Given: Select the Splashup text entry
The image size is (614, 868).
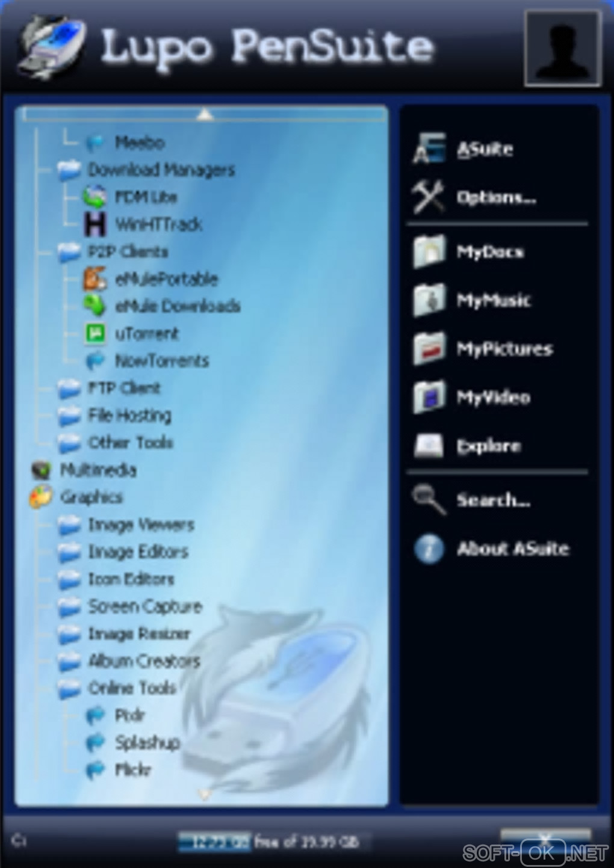Looking at the screenshot, I should pos(147,742).
